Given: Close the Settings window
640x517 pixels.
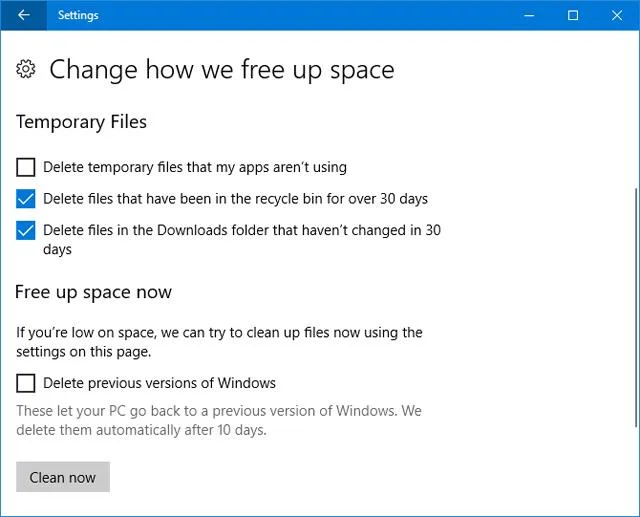Looking at the screenshot, I should pyautogui.click(x=617, y=15).
